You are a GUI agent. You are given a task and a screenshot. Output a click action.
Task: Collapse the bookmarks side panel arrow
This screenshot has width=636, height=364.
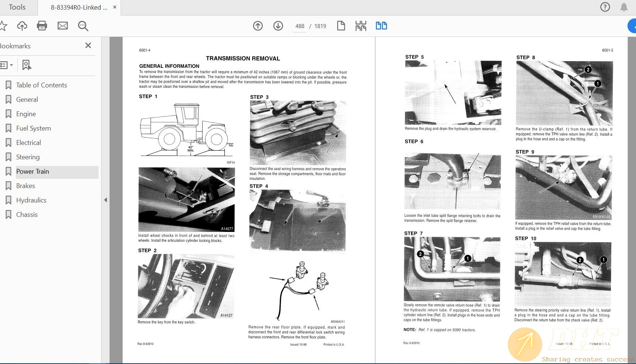[106, 200]
